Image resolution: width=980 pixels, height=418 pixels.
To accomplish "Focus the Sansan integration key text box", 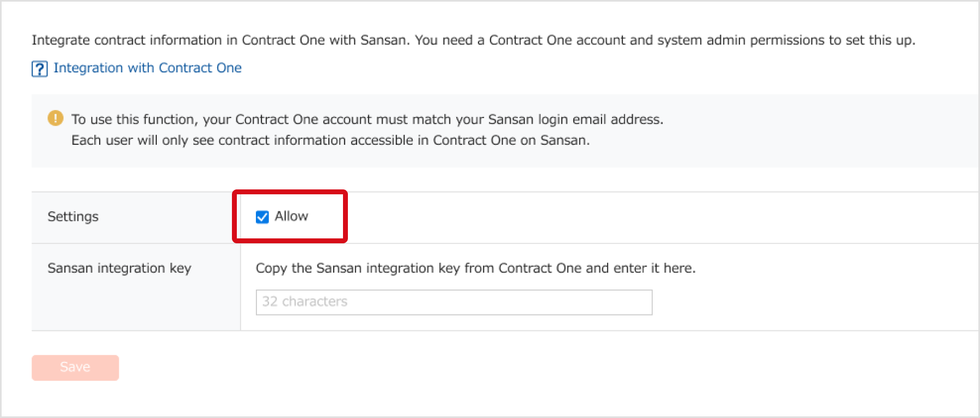I will pyautogui.click(x=453, y=302).
